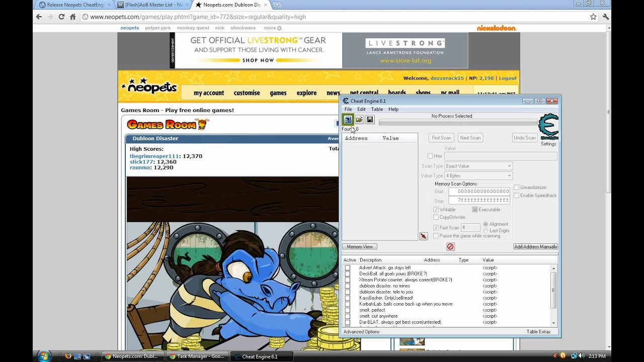Screen dimensions: 644x362
Task: Click the red no-entry clear list icon
Action: [450, 246]
